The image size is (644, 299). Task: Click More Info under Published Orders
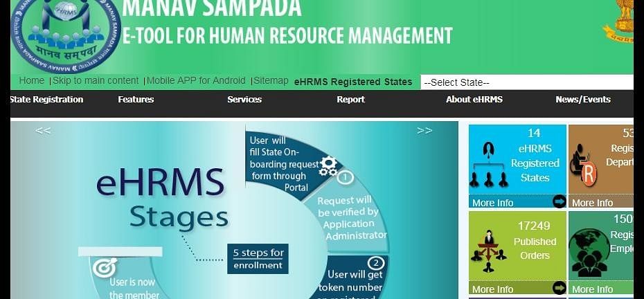pyautogui.click(x=492, y=289)
